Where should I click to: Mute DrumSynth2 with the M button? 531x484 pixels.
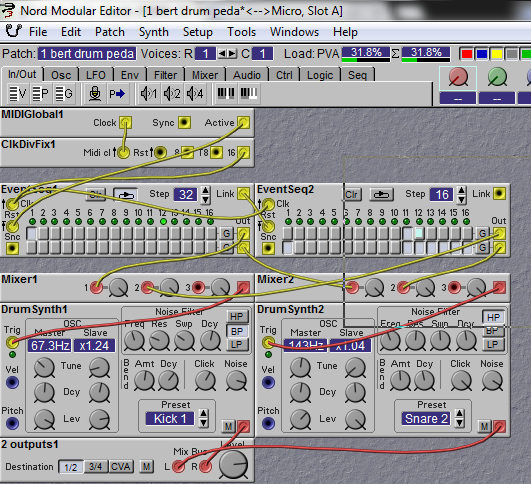(485, 426)
